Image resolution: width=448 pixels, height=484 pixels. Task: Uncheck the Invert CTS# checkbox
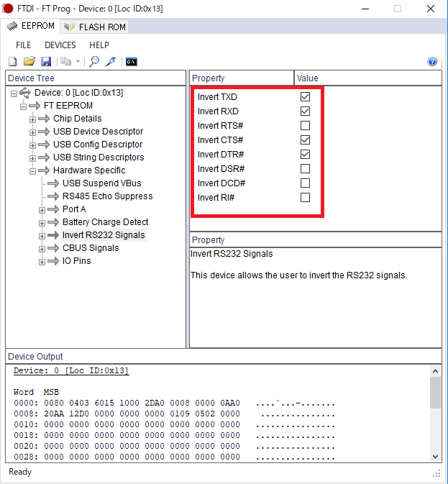pyautogui.click(x=305, y=140)
